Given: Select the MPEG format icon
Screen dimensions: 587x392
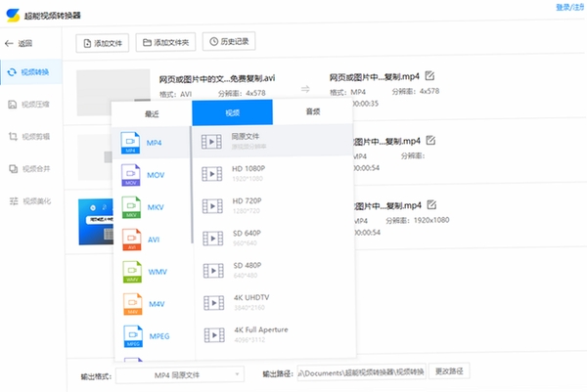Looking at the screenshot, I should click(x=133, y=336).
